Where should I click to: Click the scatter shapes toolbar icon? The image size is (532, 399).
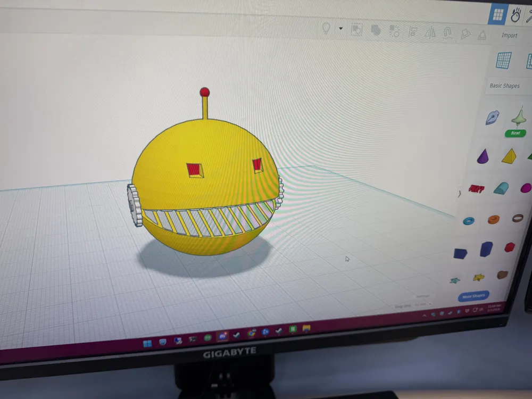tap(394, 31)
